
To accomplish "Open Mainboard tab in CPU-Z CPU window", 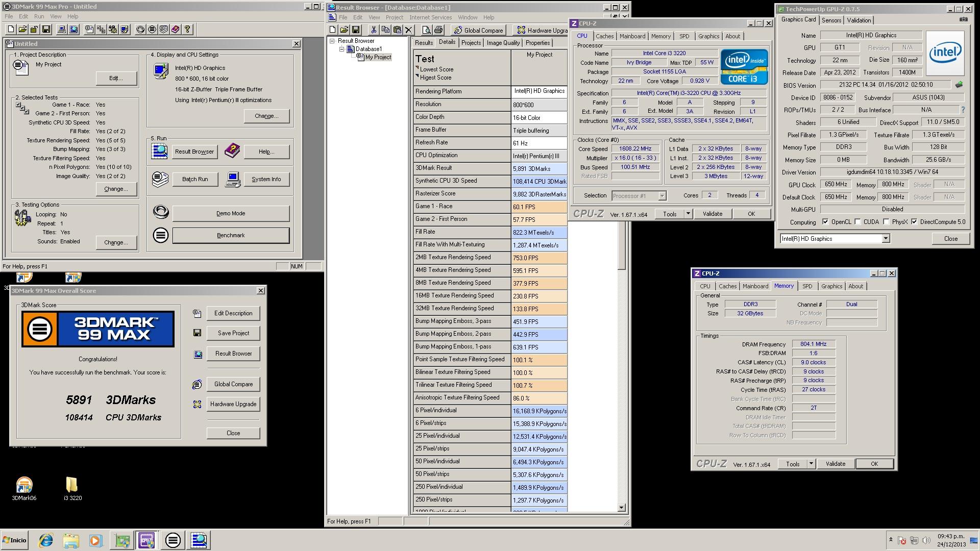I will [x=632, y=36].
